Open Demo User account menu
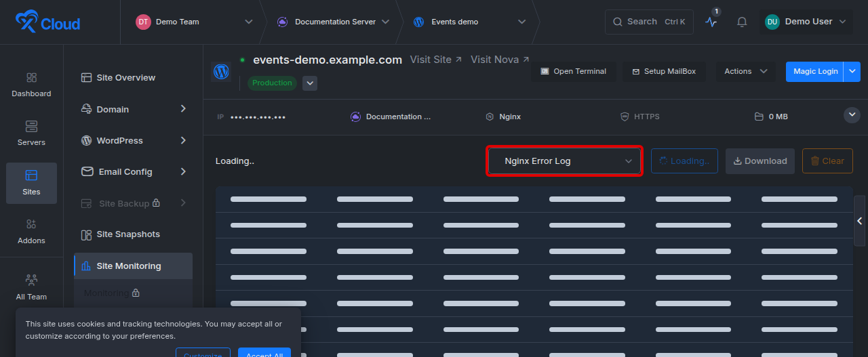 pyautogui.click(x=805, y=22)
